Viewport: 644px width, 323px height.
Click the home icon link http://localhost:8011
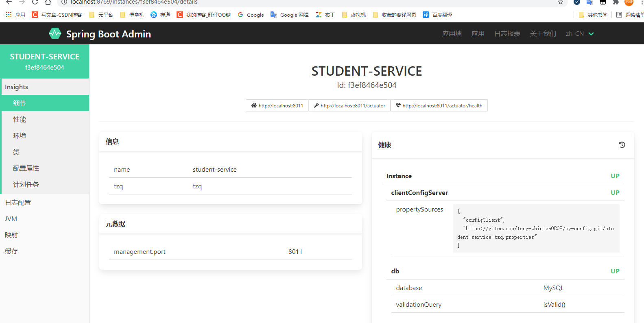tap(277, 105)
